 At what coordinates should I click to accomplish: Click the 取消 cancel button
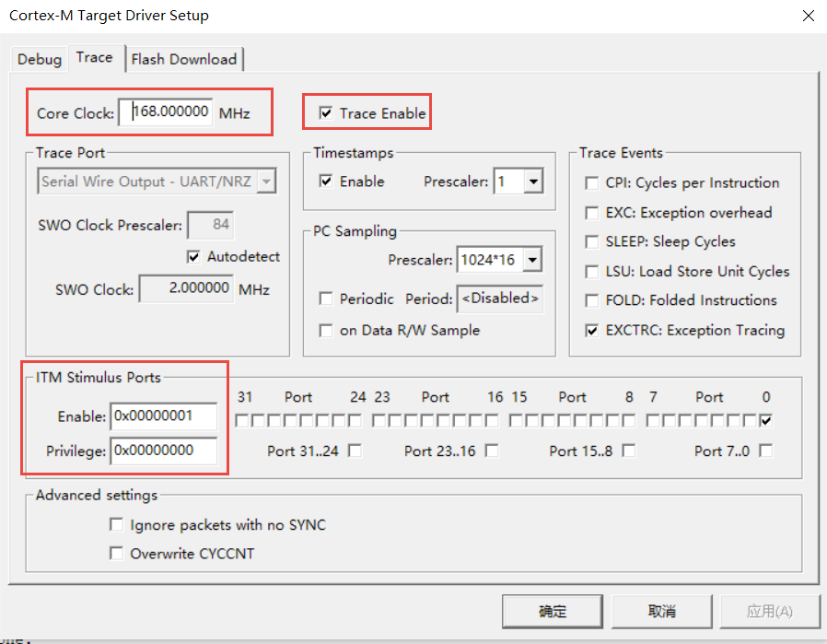(x=661, y=611)
